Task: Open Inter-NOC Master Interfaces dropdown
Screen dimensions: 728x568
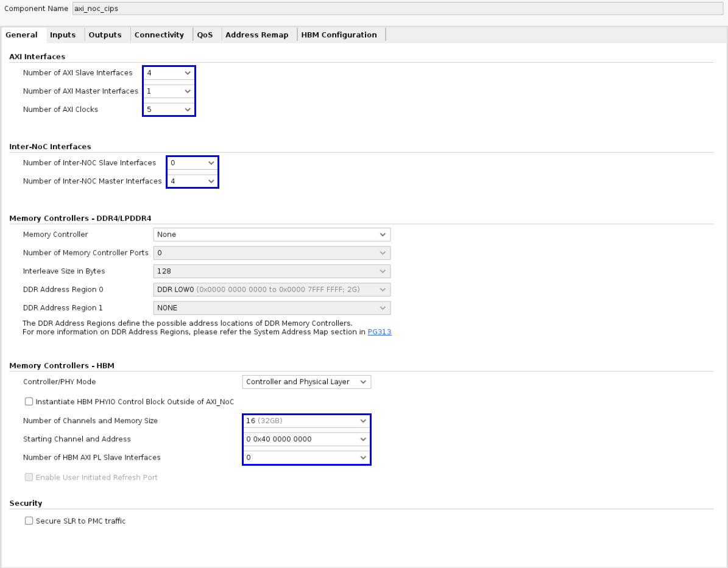Action: (193, 181)
